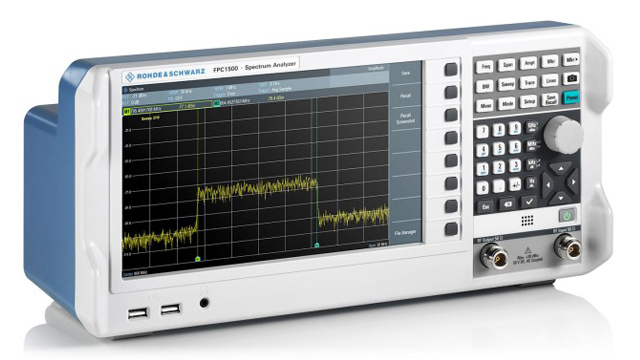Tap the camera screenshot key
This screenshot has width=640, height=360.
[572, 78]
